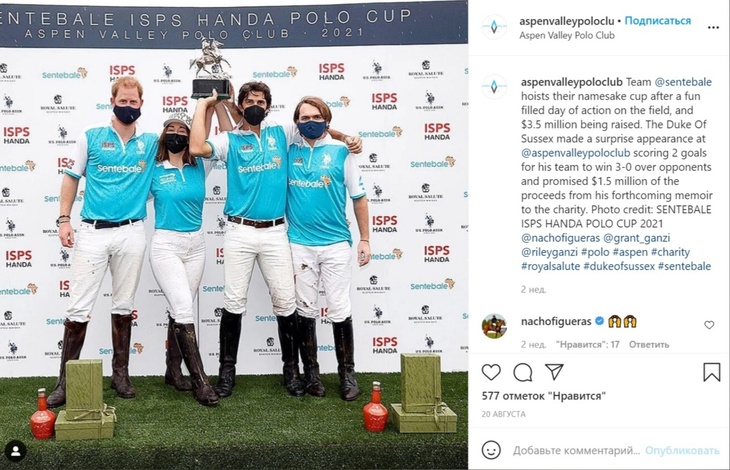730x470 pixels.
Task: Like the nachofigueras comment with small heart
Action: click(x=709, y=325)
